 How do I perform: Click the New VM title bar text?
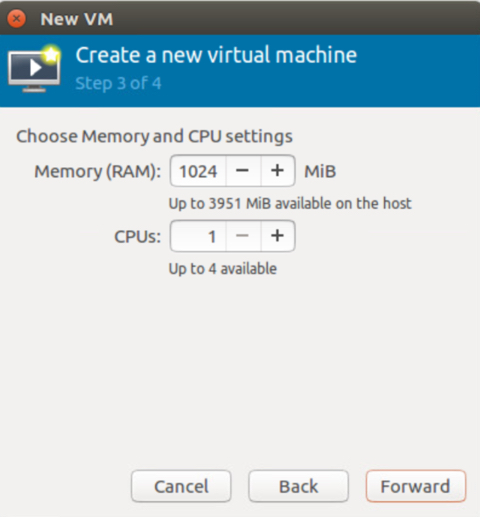(x=77, y=19)
